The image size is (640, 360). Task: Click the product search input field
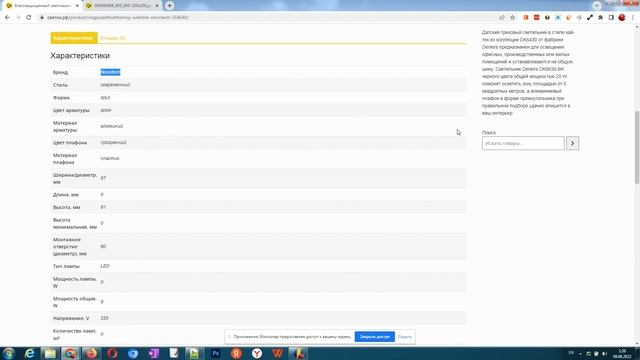523,143
